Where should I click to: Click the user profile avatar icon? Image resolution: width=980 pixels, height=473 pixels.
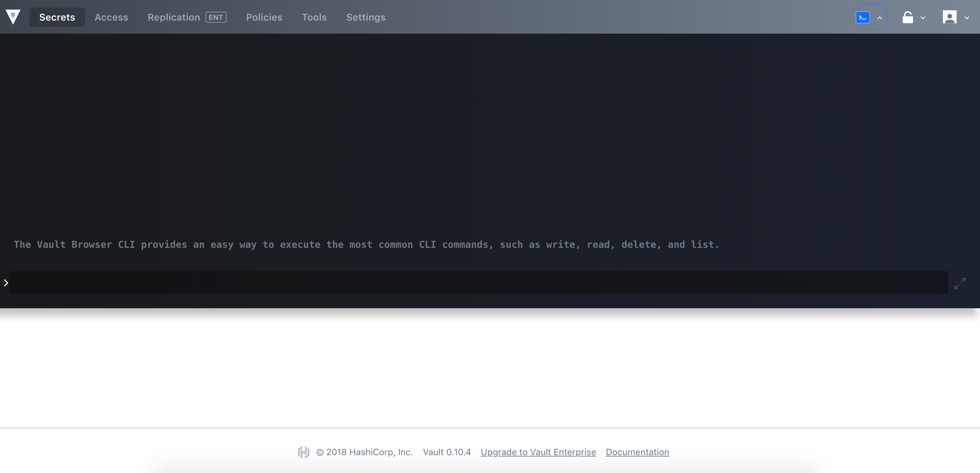point(949,17)
